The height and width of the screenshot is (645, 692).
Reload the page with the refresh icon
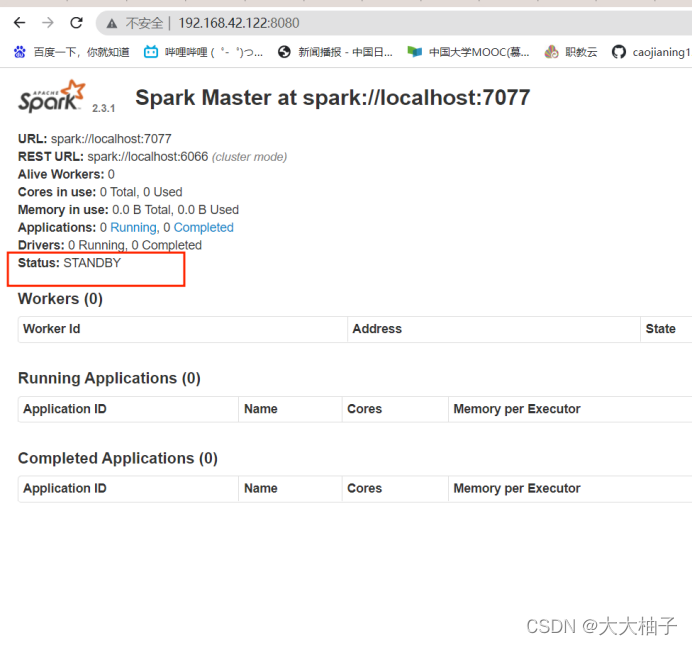click(76, 22)
